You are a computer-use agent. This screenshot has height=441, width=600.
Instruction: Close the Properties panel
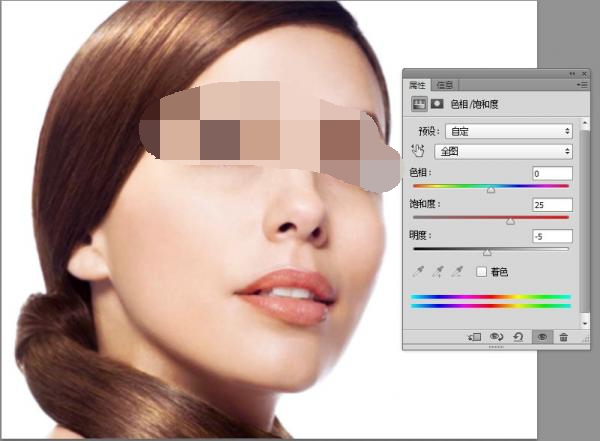click(584, 74)
